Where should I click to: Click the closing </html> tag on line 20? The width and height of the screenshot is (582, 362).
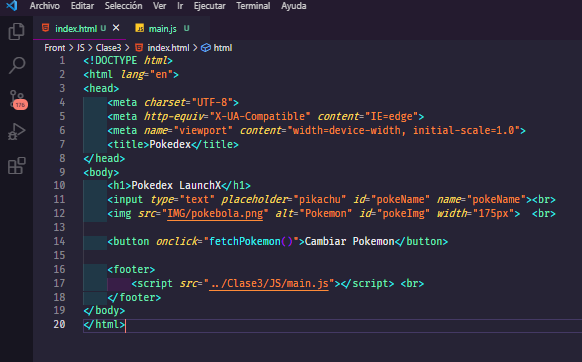[x=104, y=325]
